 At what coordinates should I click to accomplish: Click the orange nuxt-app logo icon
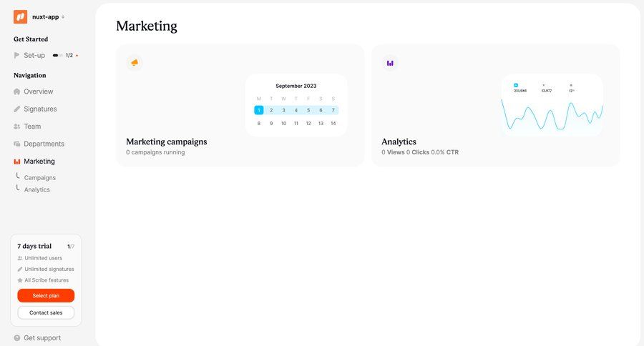click(20, 16)
